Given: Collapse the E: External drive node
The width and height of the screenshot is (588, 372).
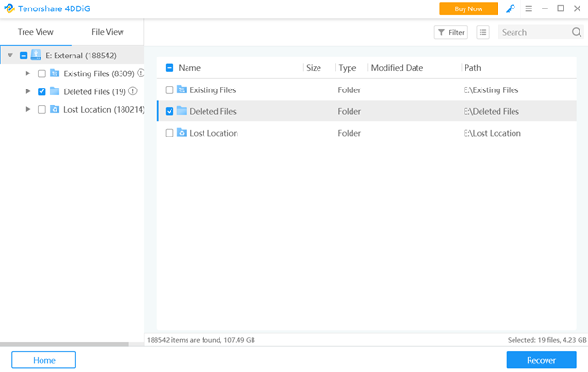Looking at the screenshot, I should [x=10, y=55].
